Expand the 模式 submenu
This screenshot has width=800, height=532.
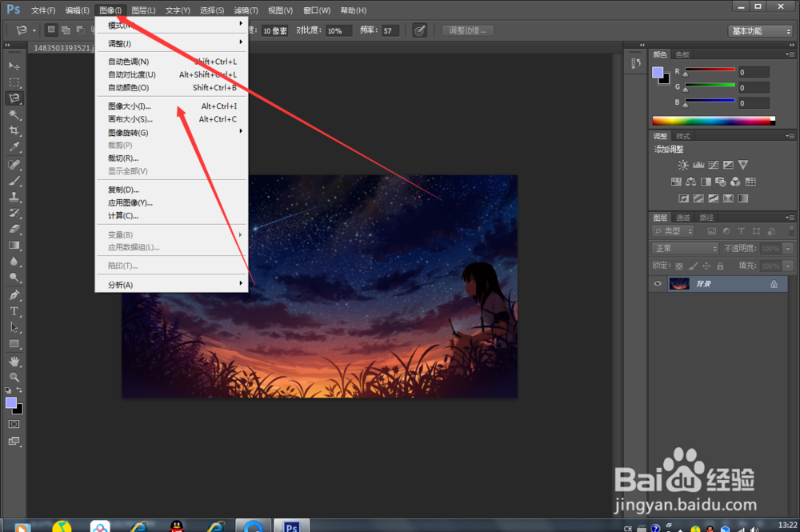tap(171, 25)
